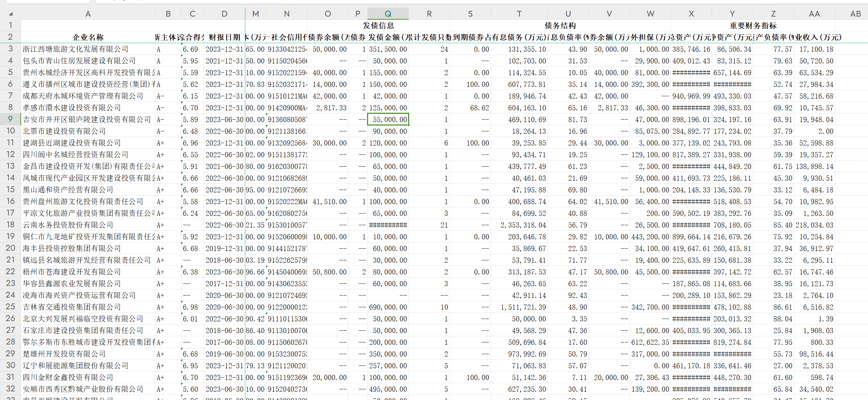The width and height of the screenshot is (868, 400).
Task: Select column A header
Action: tap(88, 14)
